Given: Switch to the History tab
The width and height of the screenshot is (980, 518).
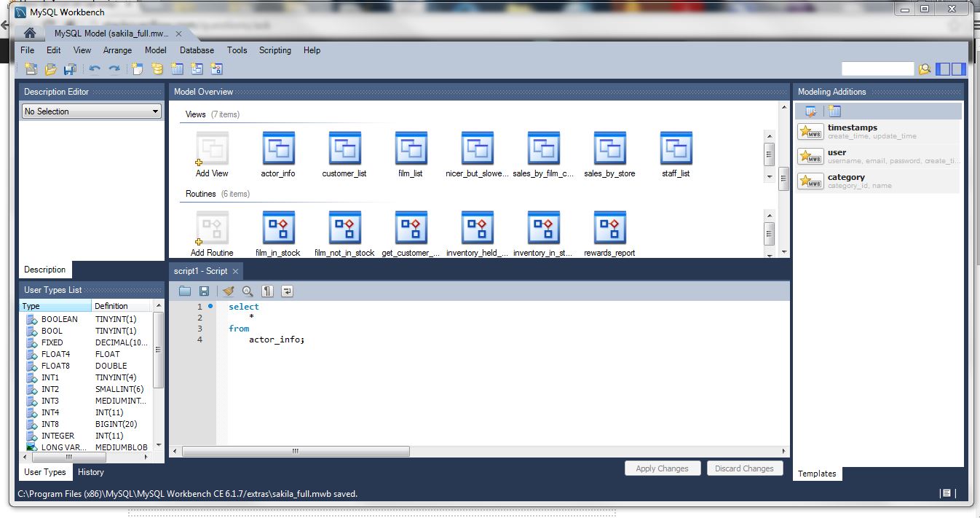Looking at the screenshot, I should click(x=91, y=472).
